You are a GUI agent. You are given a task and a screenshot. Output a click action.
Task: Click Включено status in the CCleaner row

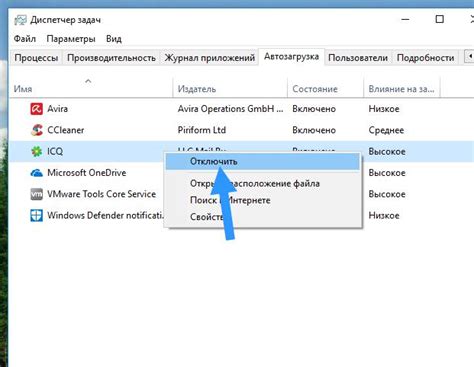click(x=314, y=130)
